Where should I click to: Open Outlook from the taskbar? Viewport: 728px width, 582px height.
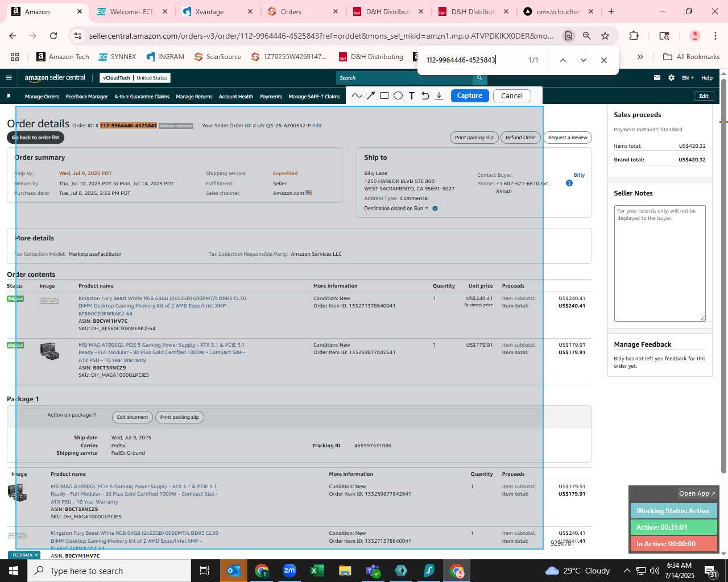click(x=234, y=571)
